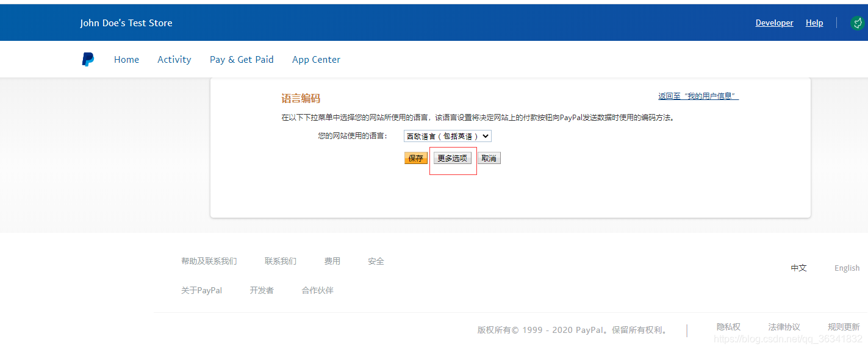Click the PayPal logo icon

(88, 59)
